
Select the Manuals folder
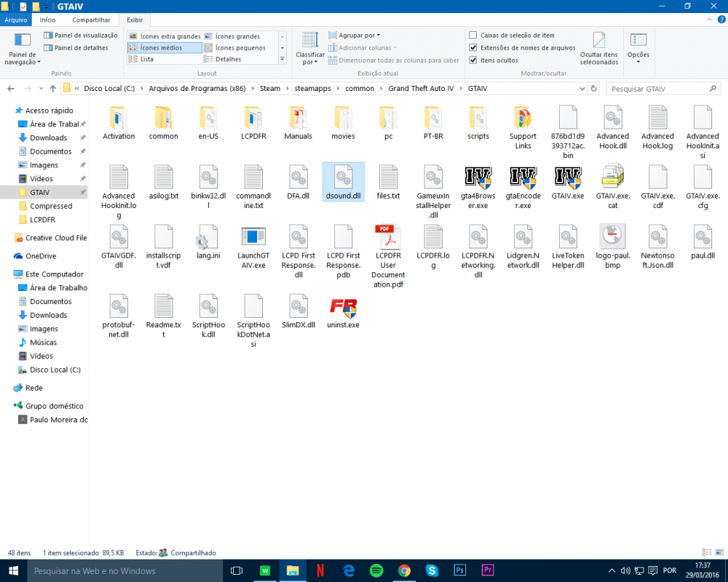click(x=298, y=118)
